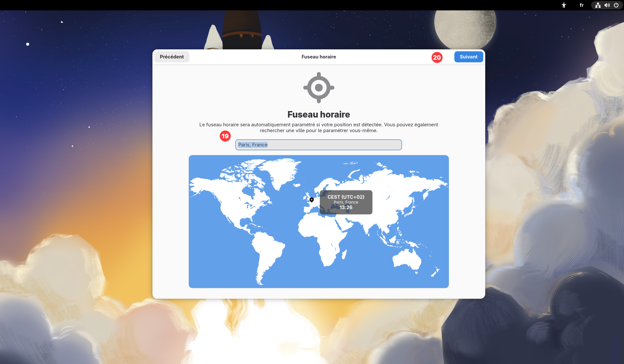This screenshot has width=624, height=364.
Task: Go back with the Précédent button
Action: pos(172,57)
